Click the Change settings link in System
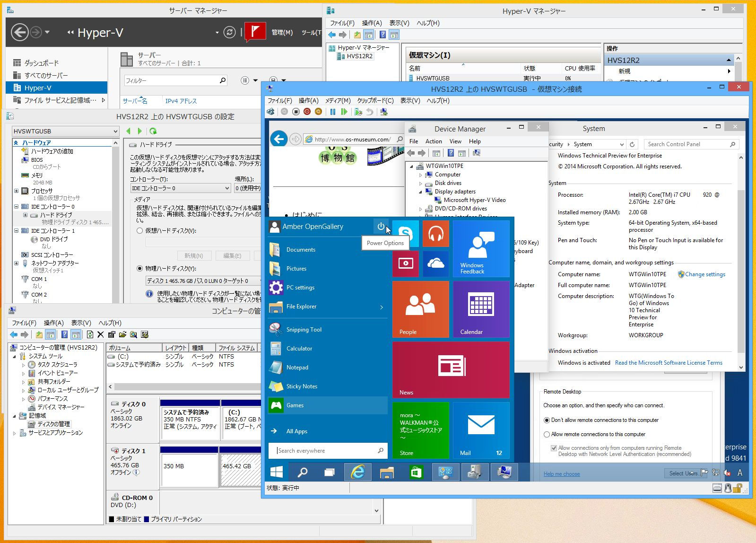756x543 pixels. [x=705, y=274]
